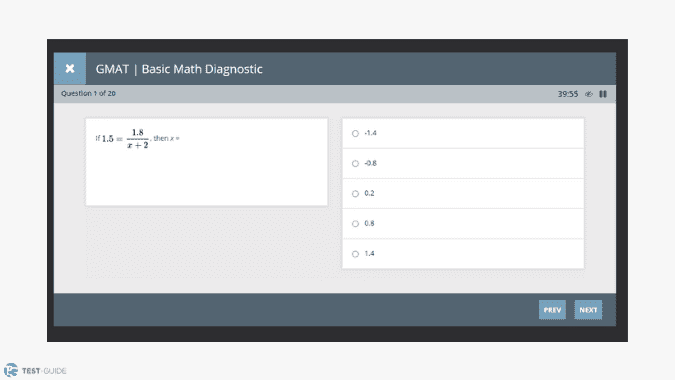Click the 39:55 countdown timer

coord(568,94)
